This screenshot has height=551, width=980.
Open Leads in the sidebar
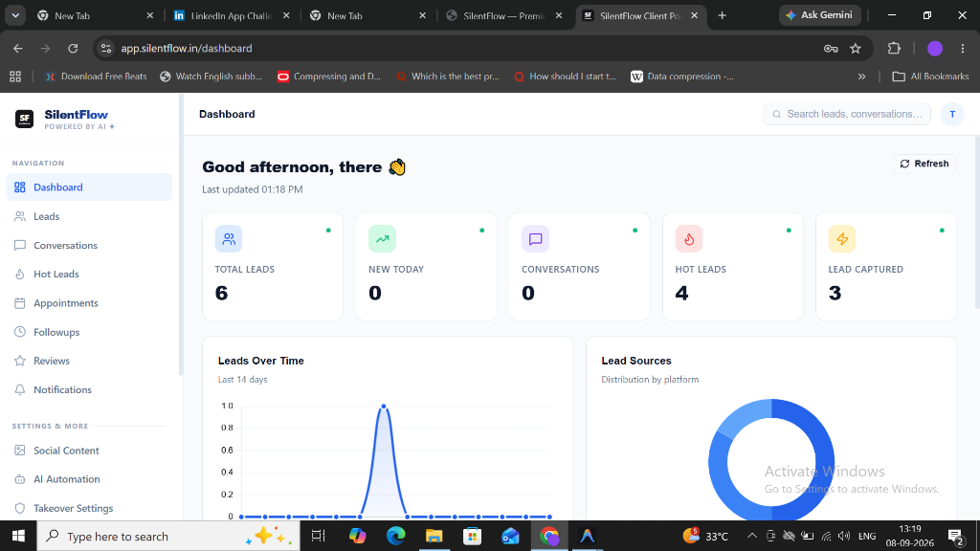point(89,216)
